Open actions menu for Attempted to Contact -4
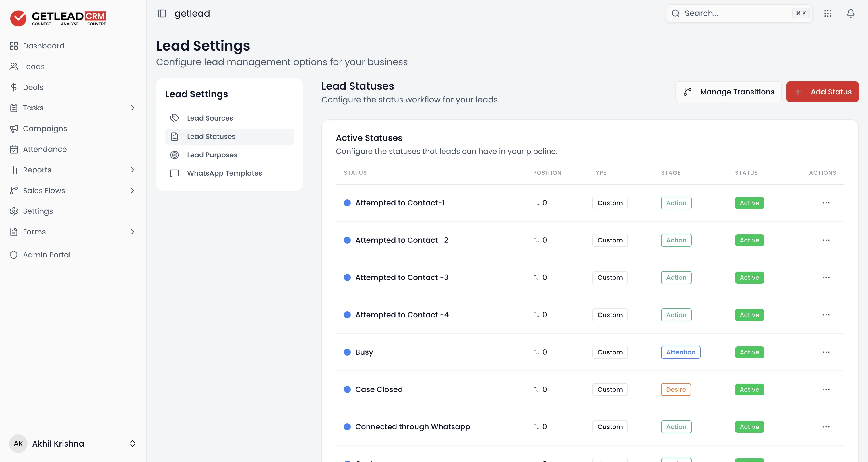Viewport: 868px width, 462px height. (x=826, y=315)
